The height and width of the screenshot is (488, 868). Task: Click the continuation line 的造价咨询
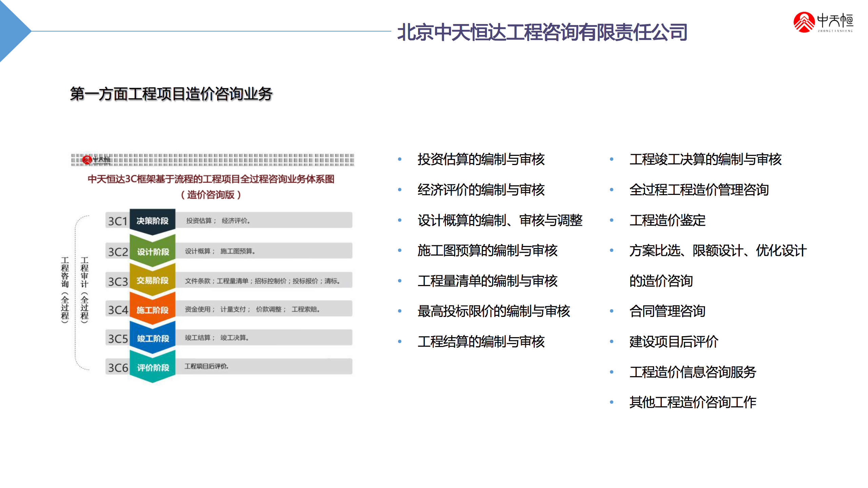coord(661,281)
